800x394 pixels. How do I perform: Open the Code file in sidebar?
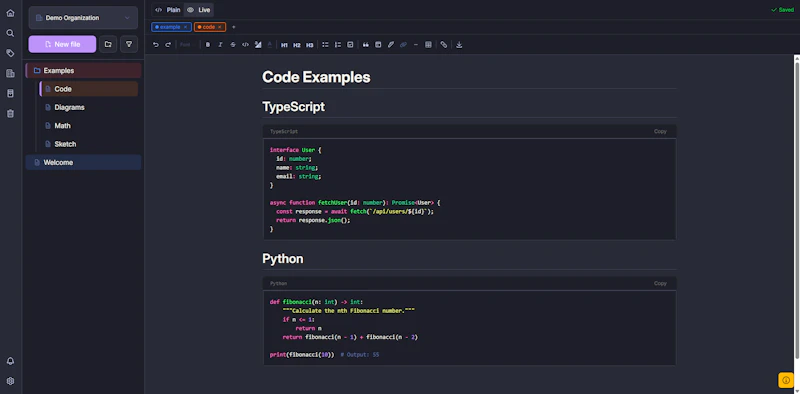pyautogui.click(x=89, y=89)
